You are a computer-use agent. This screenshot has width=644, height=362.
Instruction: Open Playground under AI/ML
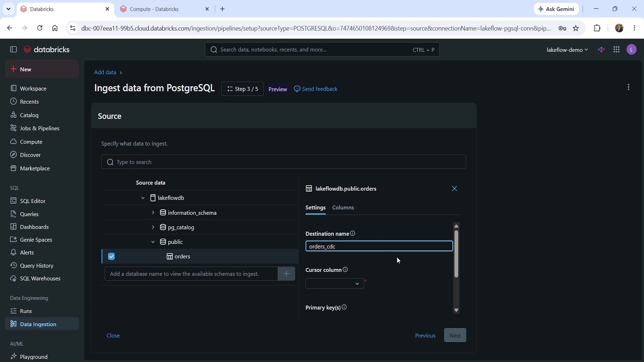(42, 357)
